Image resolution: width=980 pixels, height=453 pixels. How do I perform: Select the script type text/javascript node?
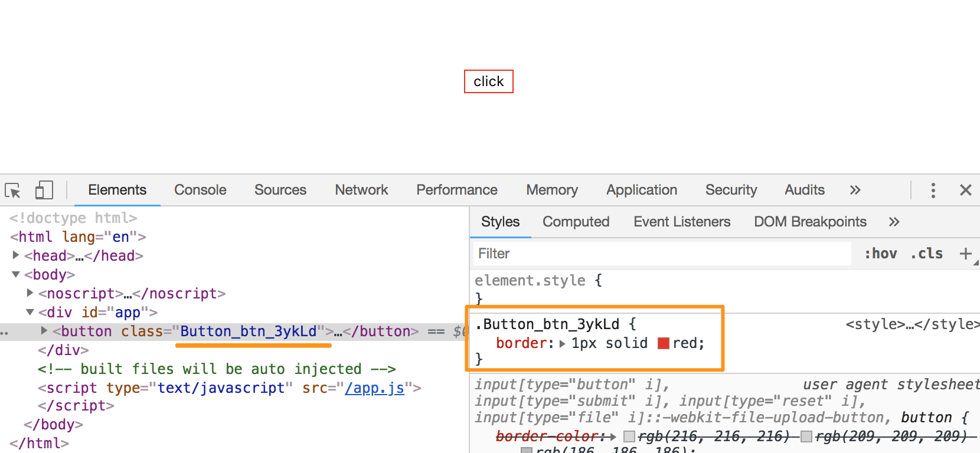(230, 388)
